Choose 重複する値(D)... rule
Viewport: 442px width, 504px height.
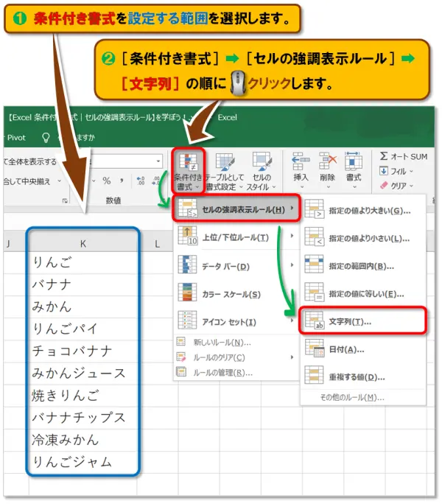click(363, 377)
